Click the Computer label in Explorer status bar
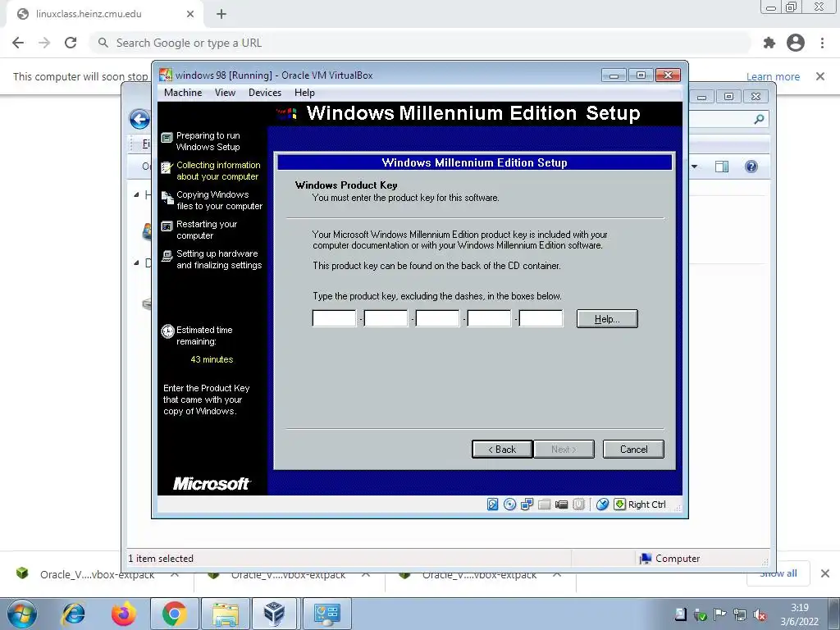This screenshot has height=630, width=840. pos(677,559)
